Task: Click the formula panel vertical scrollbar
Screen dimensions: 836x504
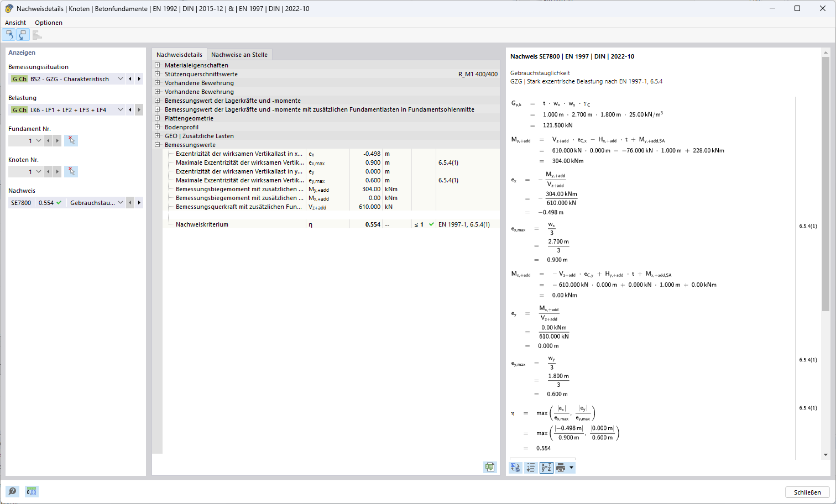Action: coord(826,183)
